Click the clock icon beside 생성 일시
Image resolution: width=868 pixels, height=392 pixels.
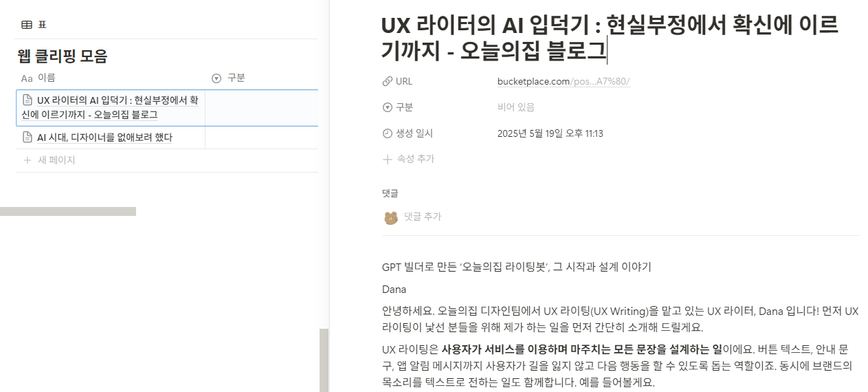point(388,133)
